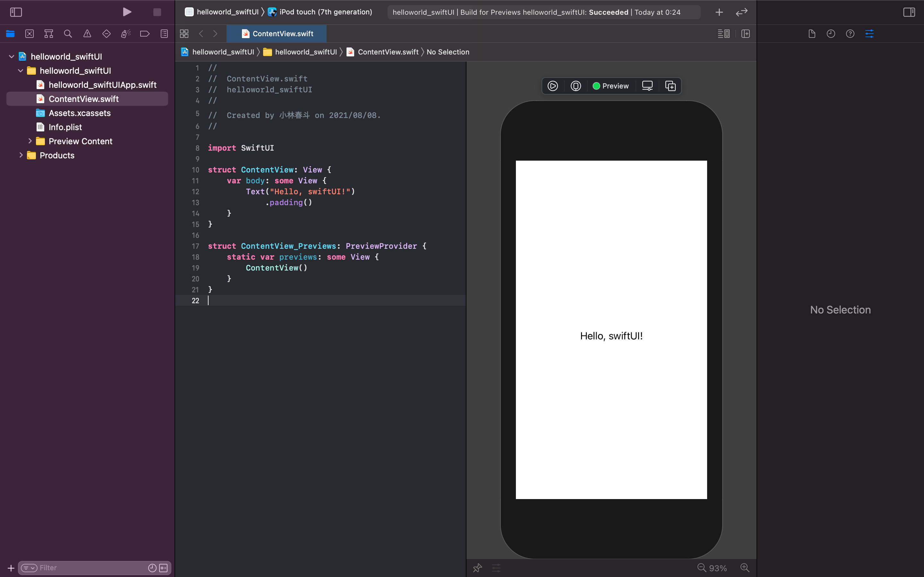The height and width of the screenshot is (577, 924).
Task: Click the canvas bookmark/pin icon
Action: 478,568
